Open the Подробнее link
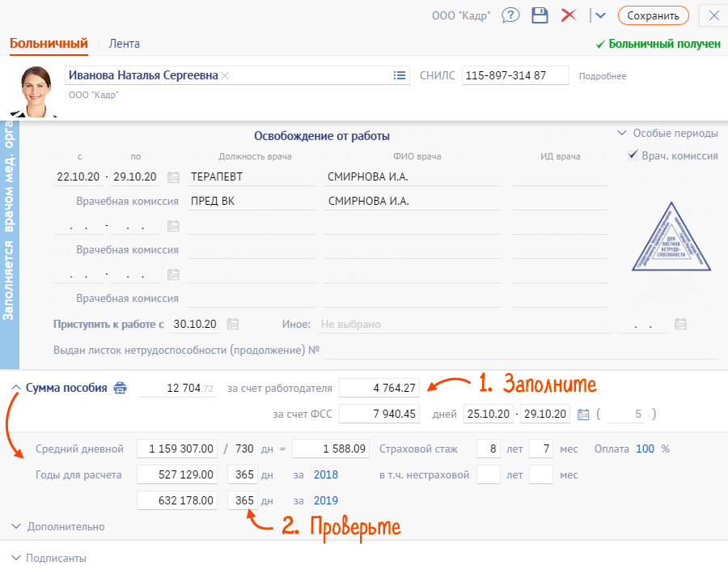 point(603,76)
